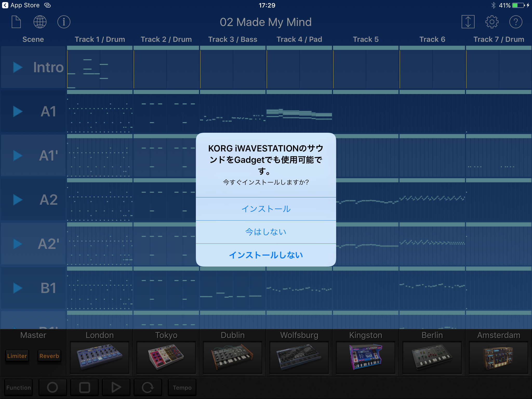
Task: Select the Track 6 header
Action: point(432,39)
